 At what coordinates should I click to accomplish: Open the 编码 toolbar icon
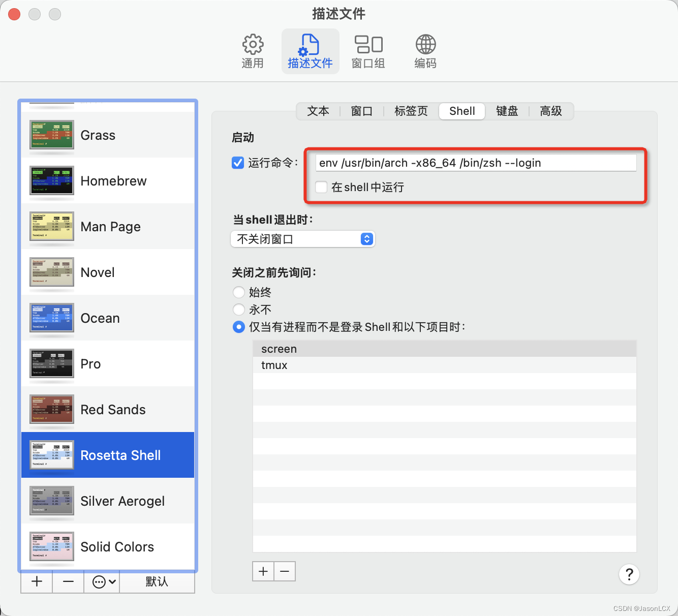(x=425, y=50)
